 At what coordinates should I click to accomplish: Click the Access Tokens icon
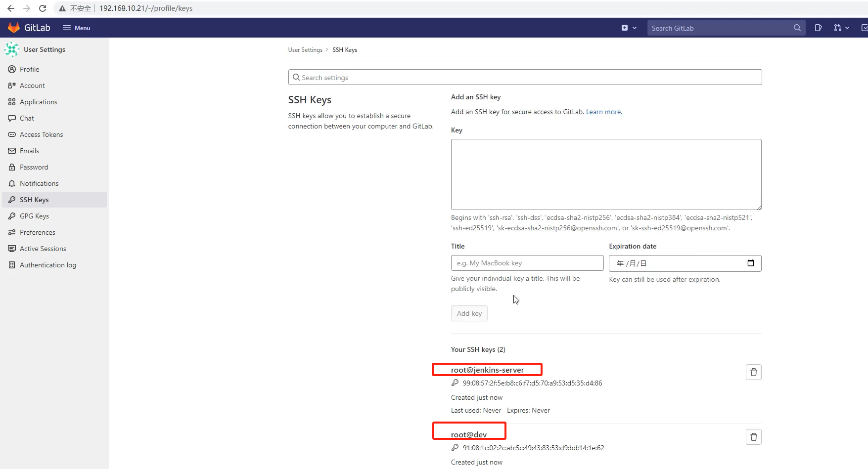click(x=12, y=134)
